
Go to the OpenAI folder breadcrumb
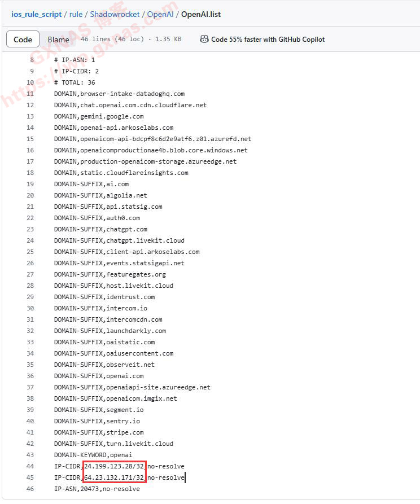pyautogui.click(x=160, y=14)
